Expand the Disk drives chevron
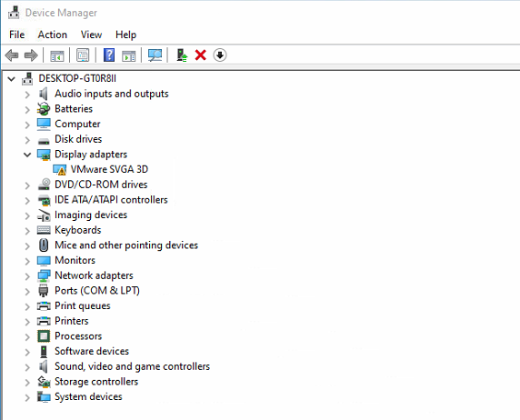Image resolution: width=520 pixels, height=420 pixels. point(27,140)
